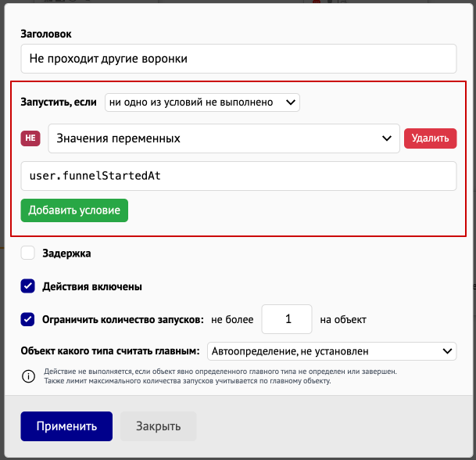Click the Удалить button
476x460 pixels.
(x=430, y=138)
